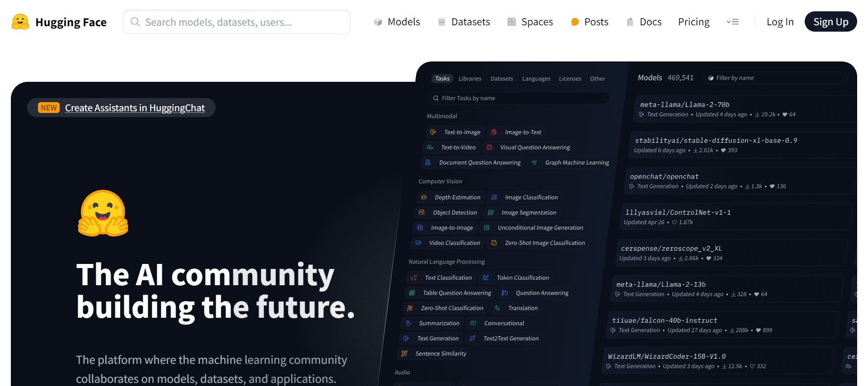Click the NEW badge in announcement banner
Screen dimensions: 868x386
[49, 108]
